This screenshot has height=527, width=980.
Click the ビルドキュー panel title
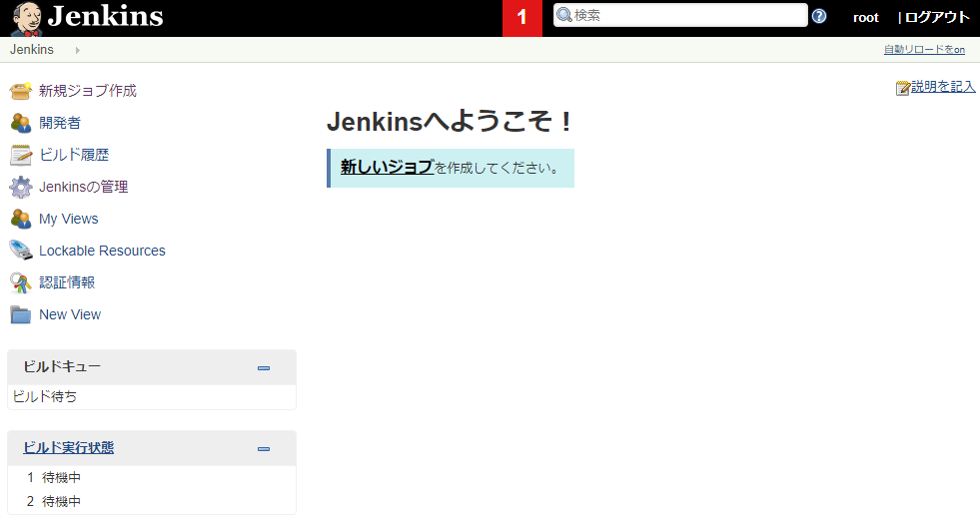[x=62, y=366]
